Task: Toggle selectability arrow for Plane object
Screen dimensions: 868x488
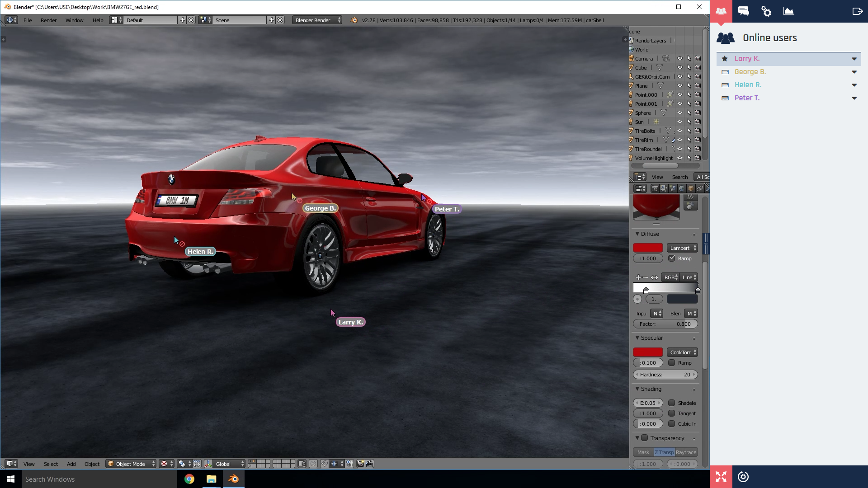Action: (689, 85)
